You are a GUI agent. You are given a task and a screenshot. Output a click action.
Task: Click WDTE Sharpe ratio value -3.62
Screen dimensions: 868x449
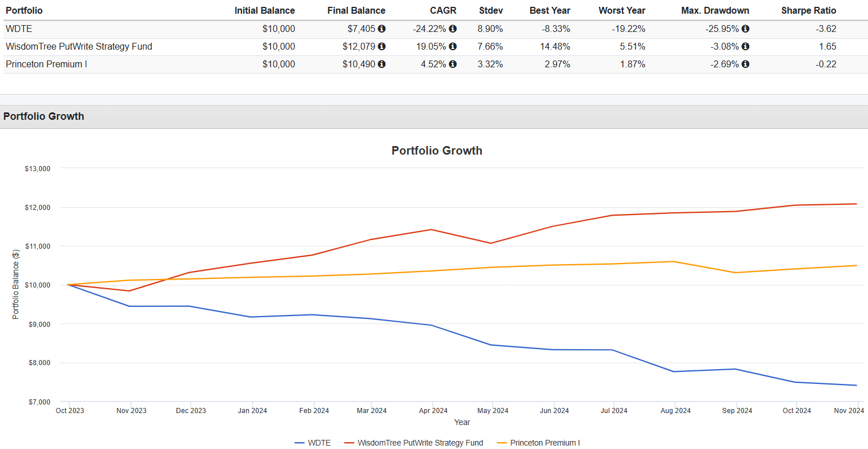coord(826,29)
